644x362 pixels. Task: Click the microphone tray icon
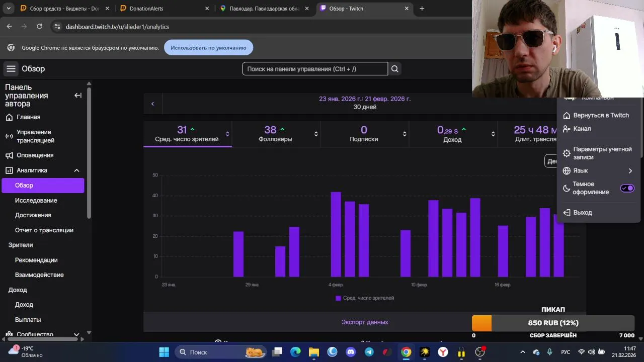pyautogui.click(x=550, y=352)
